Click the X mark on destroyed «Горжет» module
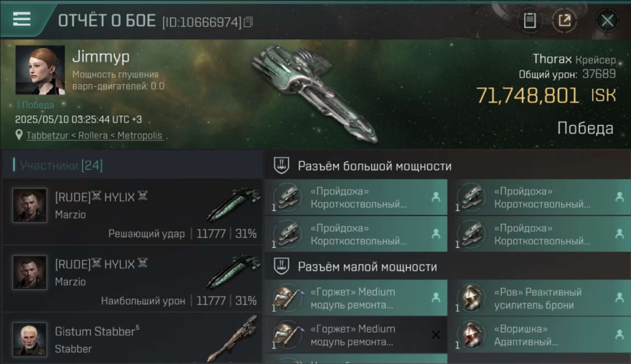 coord(436,334)
